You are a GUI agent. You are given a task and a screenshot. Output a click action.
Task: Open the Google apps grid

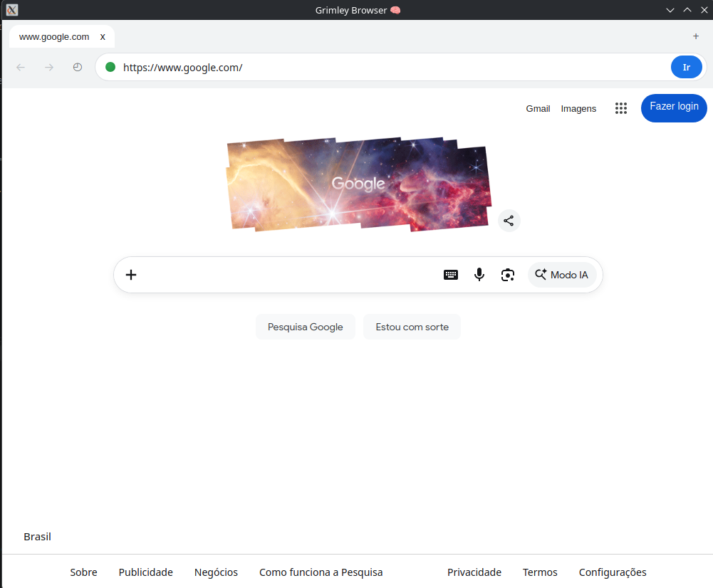point(620,108)
